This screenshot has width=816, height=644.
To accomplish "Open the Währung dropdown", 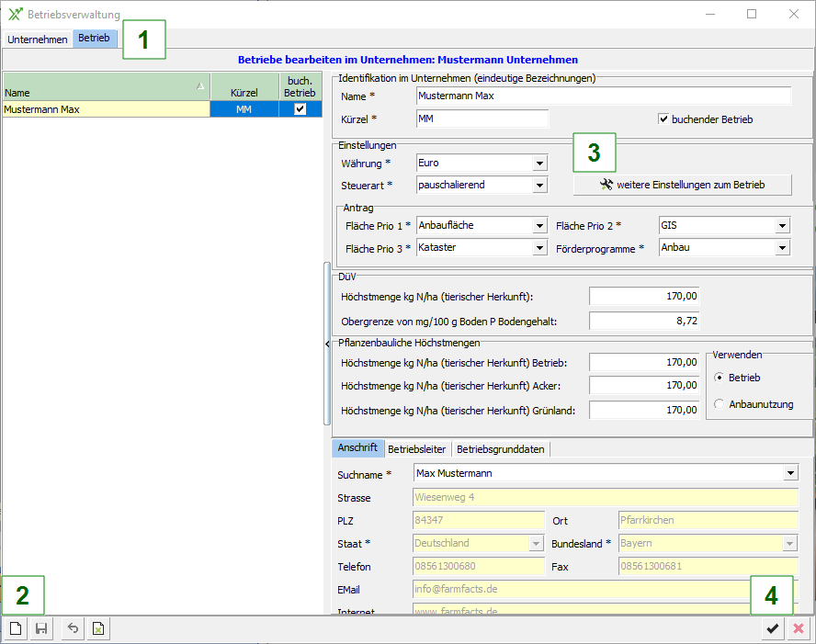I will [x=539, y=164].
